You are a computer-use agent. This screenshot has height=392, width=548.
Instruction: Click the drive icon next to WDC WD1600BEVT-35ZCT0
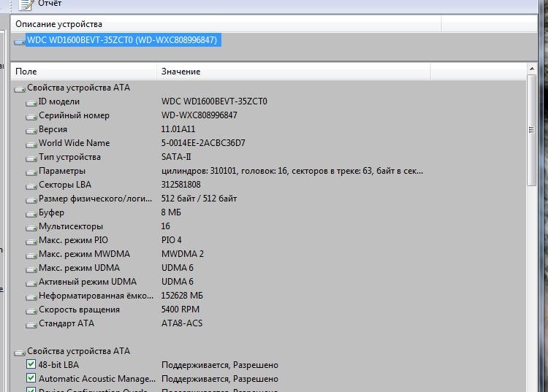[19, 41]
